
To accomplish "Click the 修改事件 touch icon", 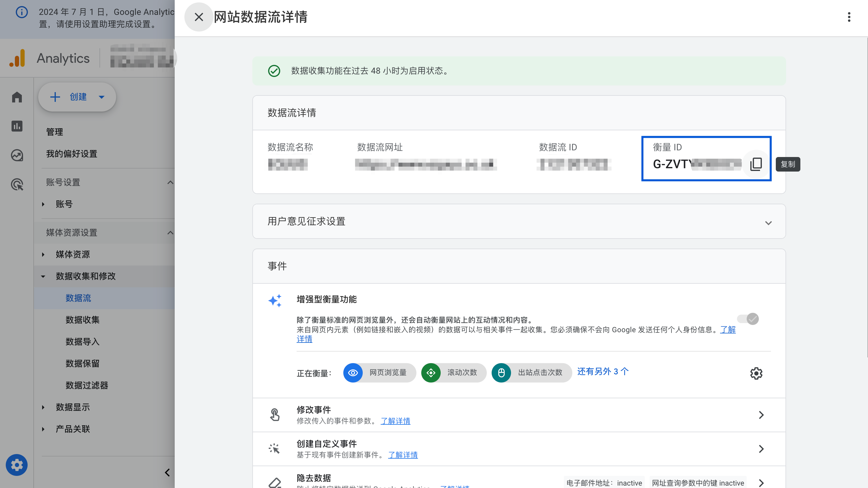I will click(274, 415).
